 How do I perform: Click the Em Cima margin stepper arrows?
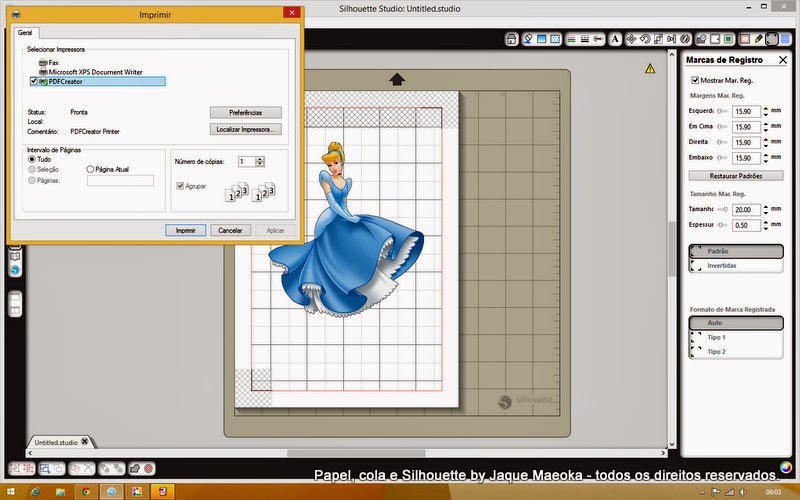coord(765,127)
